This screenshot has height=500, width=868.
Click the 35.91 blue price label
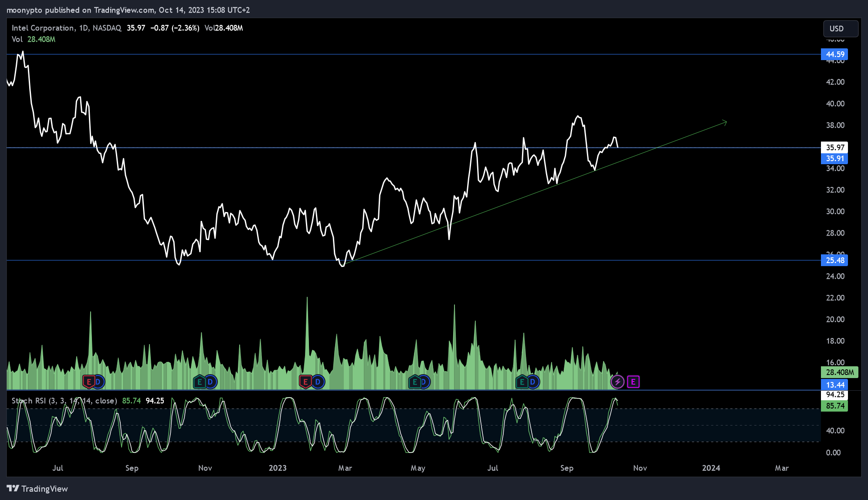834,159
